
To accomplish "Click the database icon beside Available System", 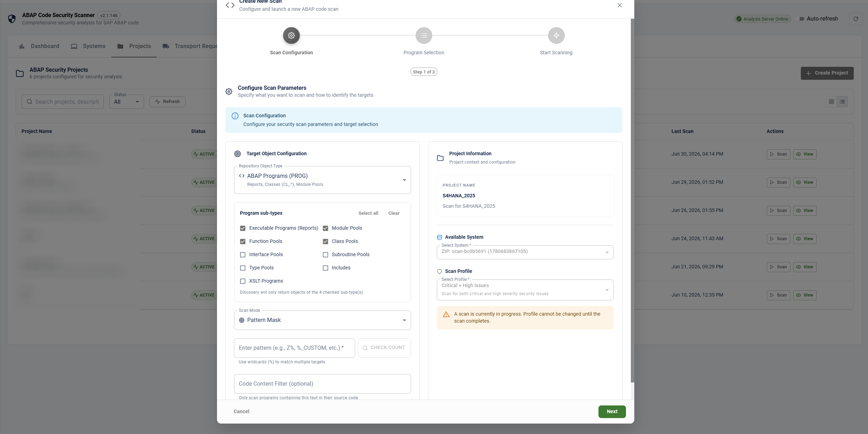I will (440, 237).
